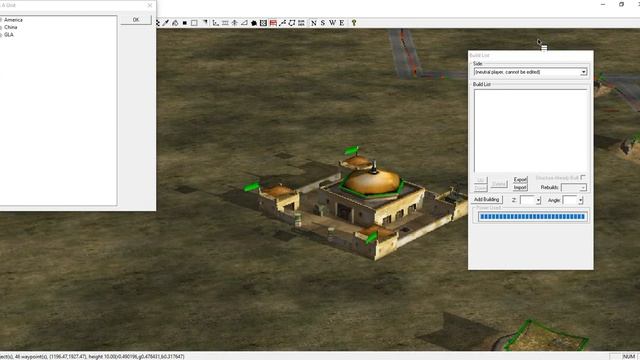This screenshot has width=640, height=360.
Task: Select the waypoint path tool icon
Action: [x=282, y=23]
